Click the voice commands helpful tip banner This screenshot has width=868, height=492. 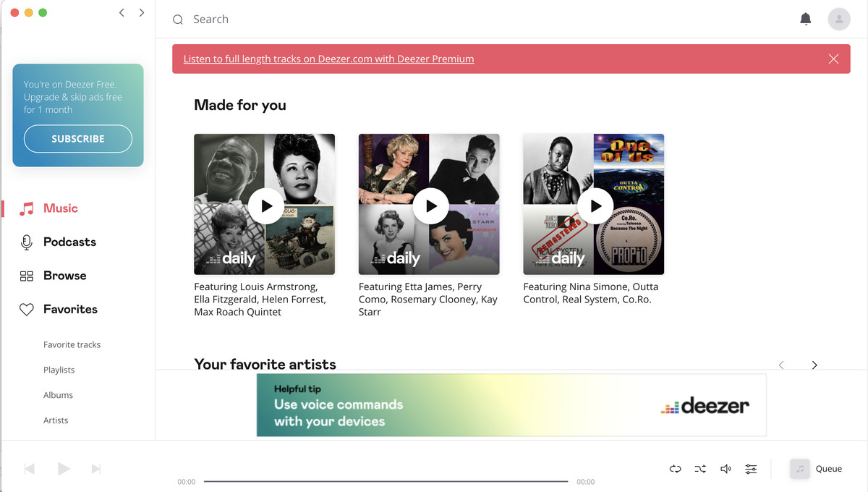511,405
